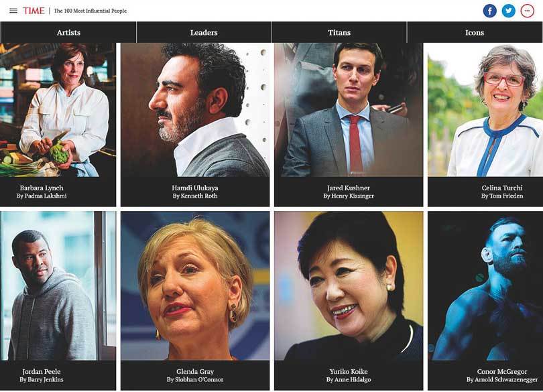Viewport: 543px width, 392px height.
Task: Click By Padma Lakshmi byline
Action: 42,196
